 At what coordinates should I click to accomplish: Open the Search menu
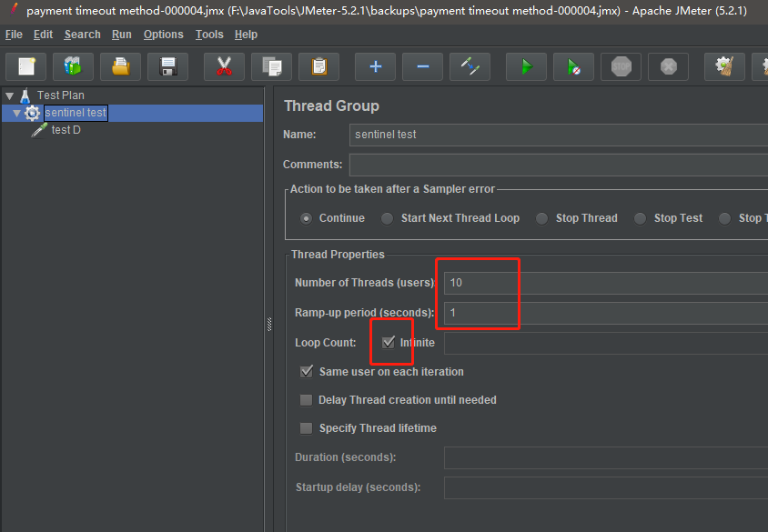click(x=82, y=35)
